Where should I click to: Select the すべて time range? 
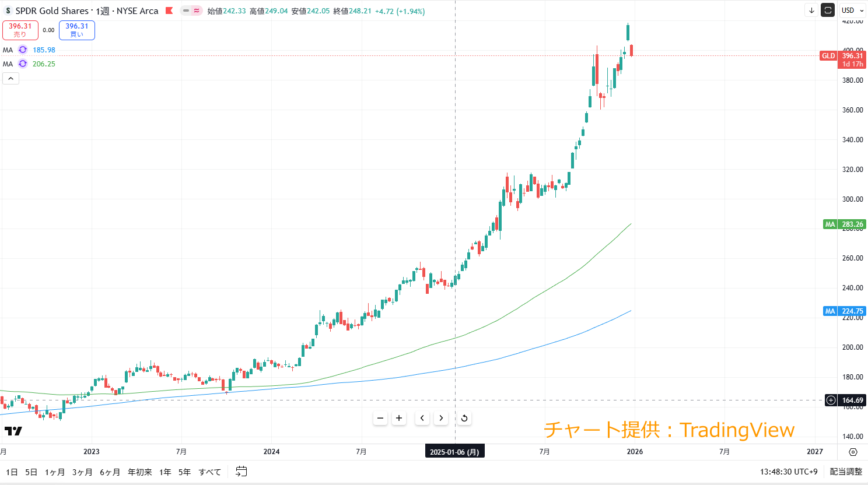click(210, 472)
